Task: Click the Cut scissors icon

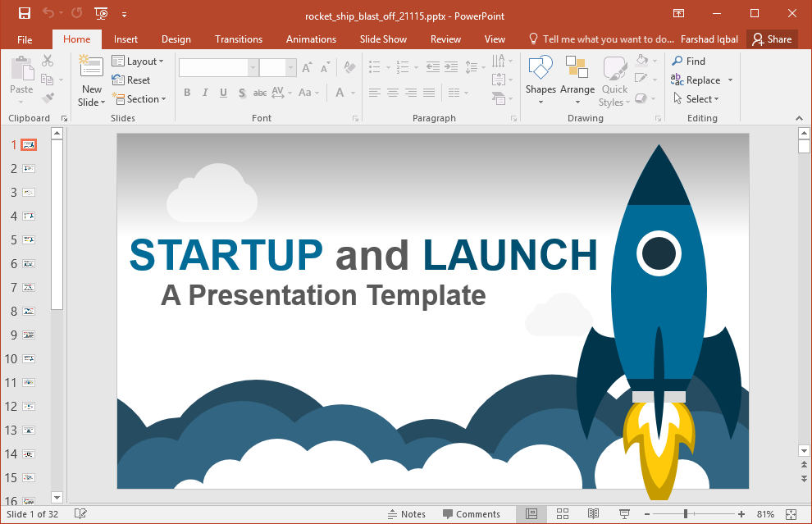Action: tap(48, 61)
